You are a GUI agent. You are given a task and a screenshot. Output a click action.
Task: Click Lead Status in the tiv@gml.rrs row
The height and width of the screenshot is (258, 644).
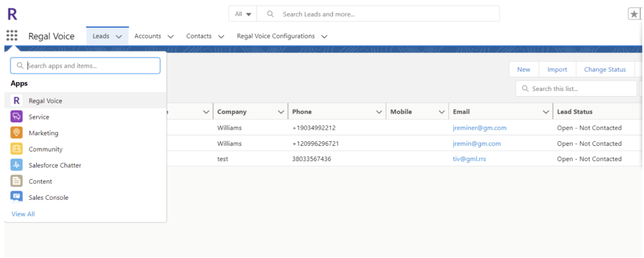point(589,159)
